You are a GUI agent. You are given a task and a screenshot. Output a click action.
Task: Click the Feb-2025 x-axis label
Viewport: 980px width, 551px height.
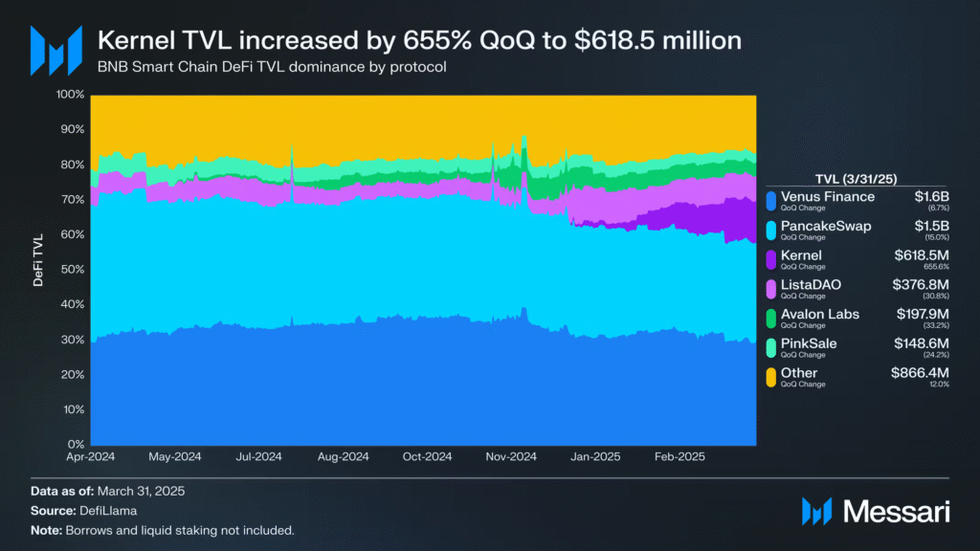pos(679,456)
